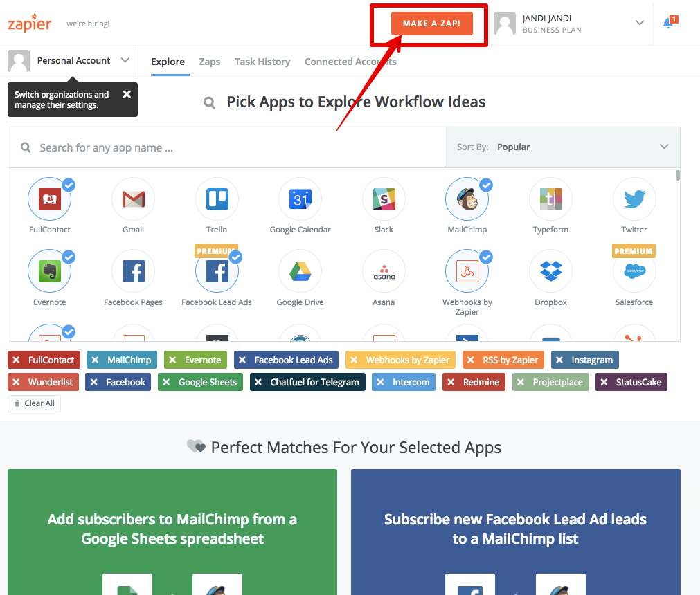This screenshot has width=700, height=595.
Task: Open the Connected Accounts tab
Action: [350, 62]
